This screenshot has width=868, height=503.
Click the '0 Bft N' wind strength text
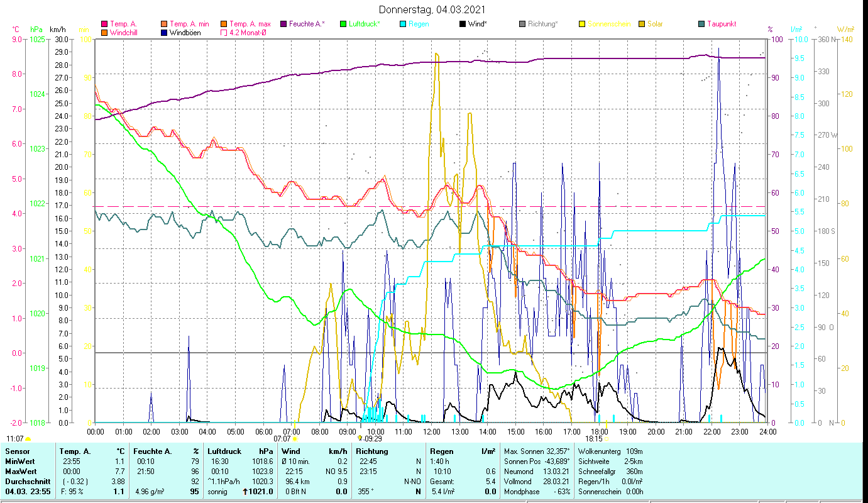point(295,492)
